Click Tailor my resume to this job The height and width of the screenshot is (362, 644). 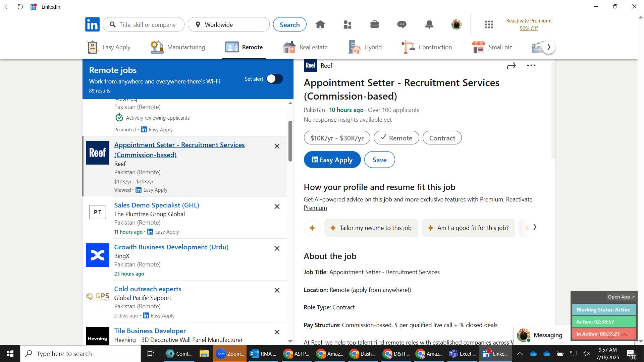pyautogui.click(x=371, y=228)
